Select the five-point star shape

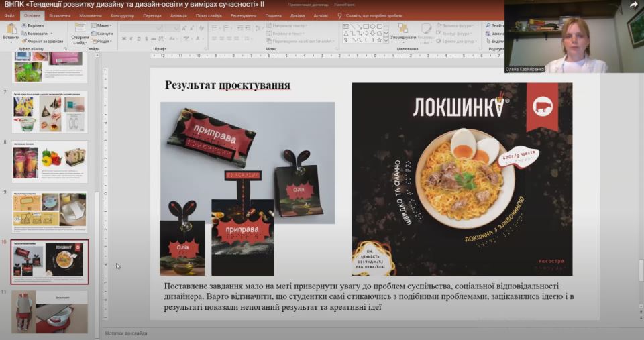pyautogui.click(x=380, y=40)
